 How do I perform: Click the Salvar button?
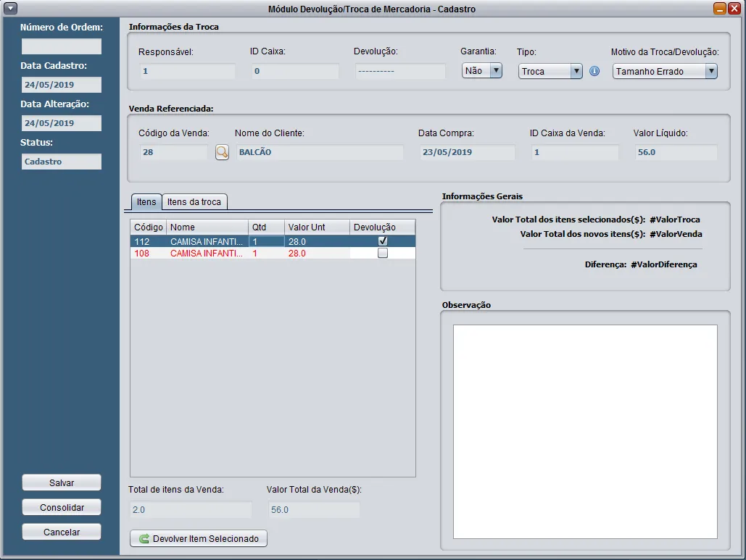[x=62, y=482]
